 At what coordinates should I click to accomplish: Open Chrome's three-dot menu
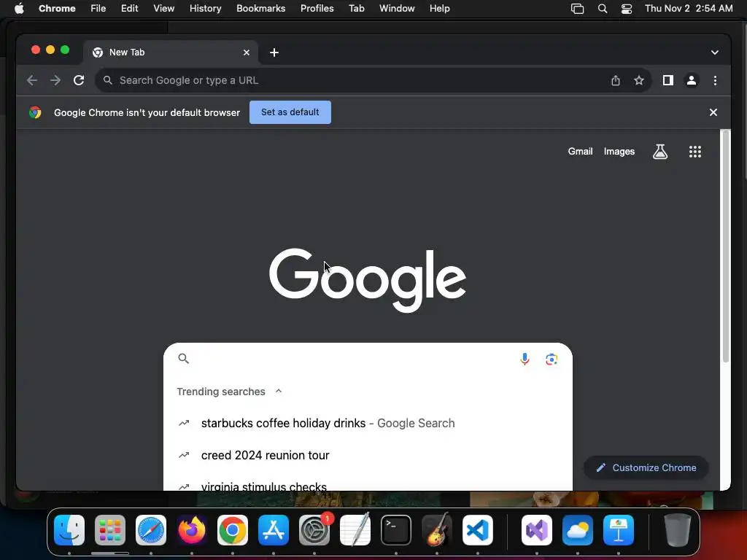click(x=715, y=80)
